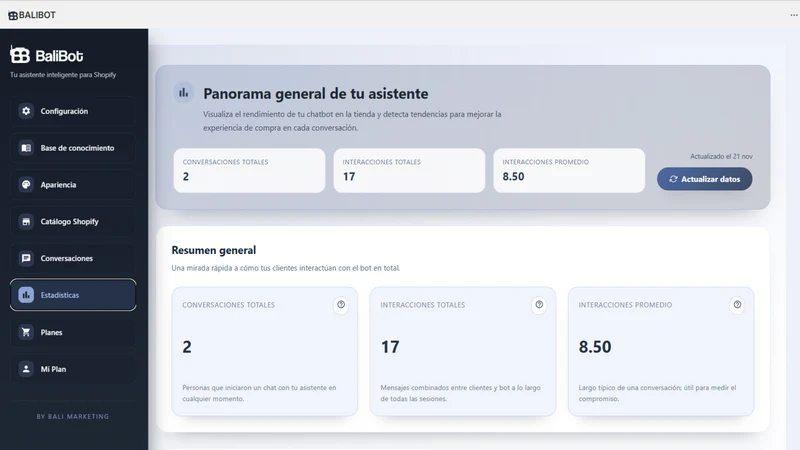
Task: Click the BY BALI MARKETING footer text
Action: pos(73,416)
